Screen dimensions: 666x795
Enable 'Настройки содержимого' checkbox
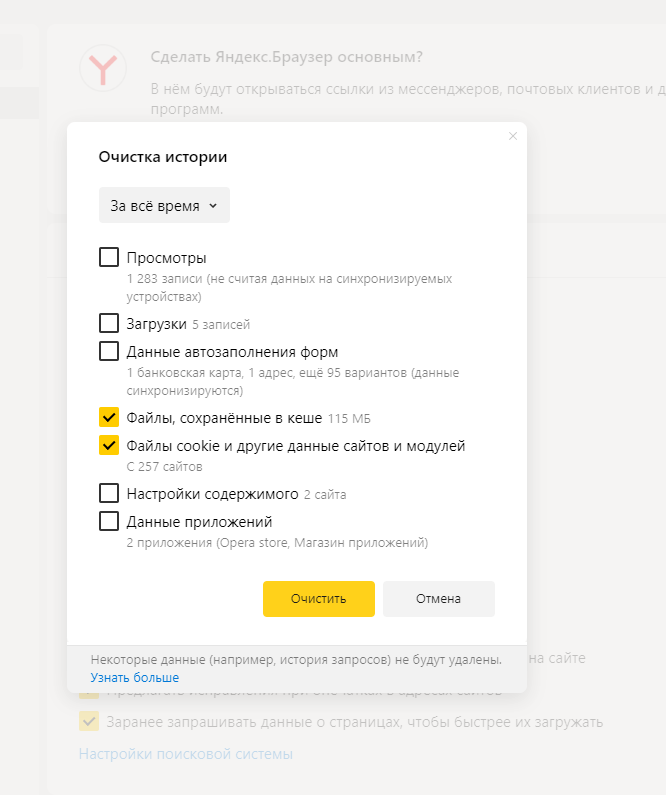109,493
